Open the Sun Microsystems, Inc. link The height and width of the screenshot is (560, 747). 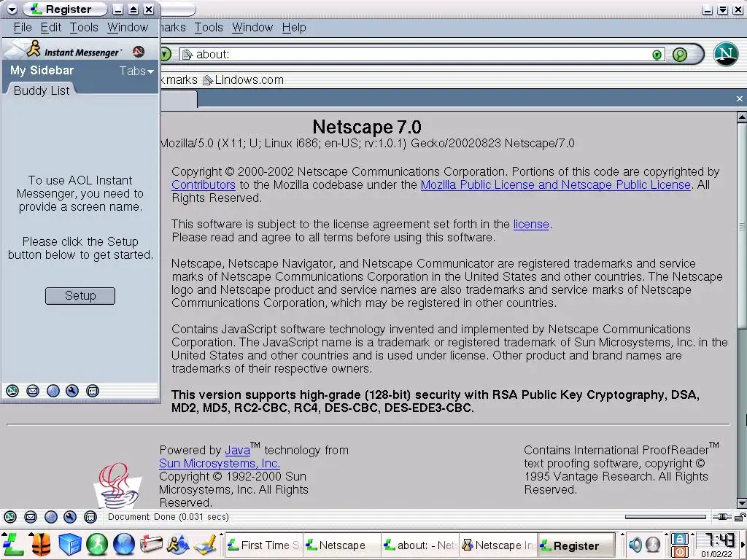(219, 463)
